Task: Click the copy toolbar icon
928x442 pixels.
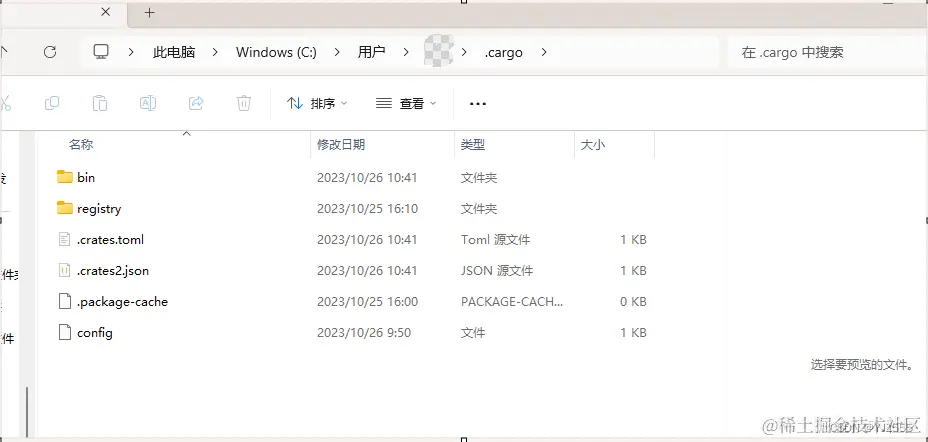Action: 52,104
